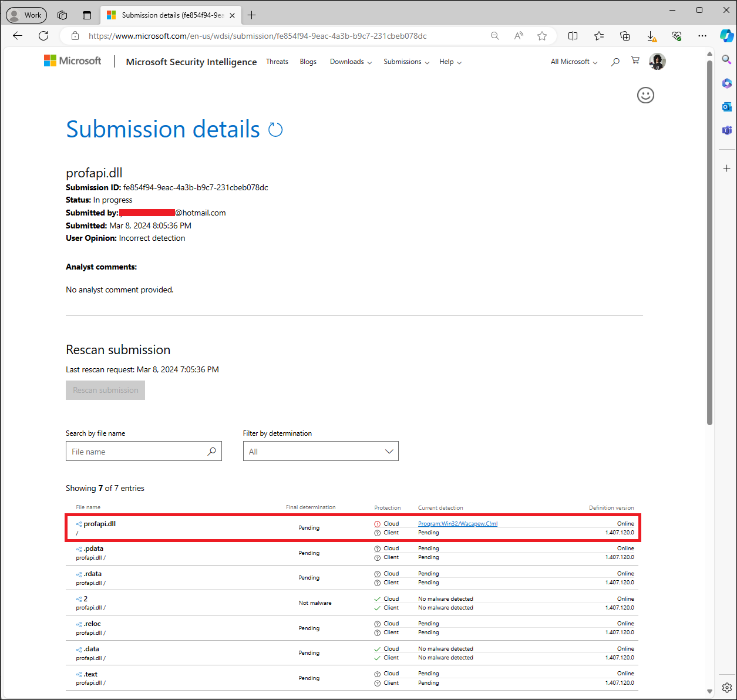Open Microsoft 365 sidebar app
737x700 pixels.
point(726,83)
